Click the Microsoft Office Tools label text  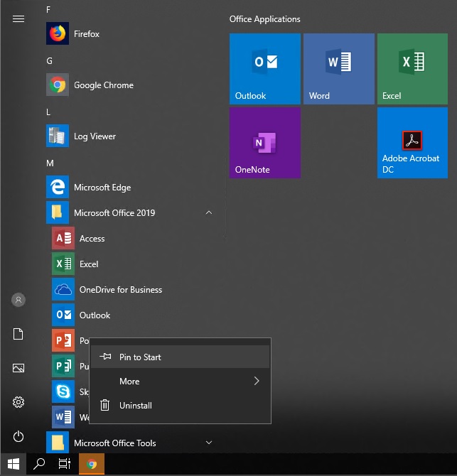pos(114,443)
